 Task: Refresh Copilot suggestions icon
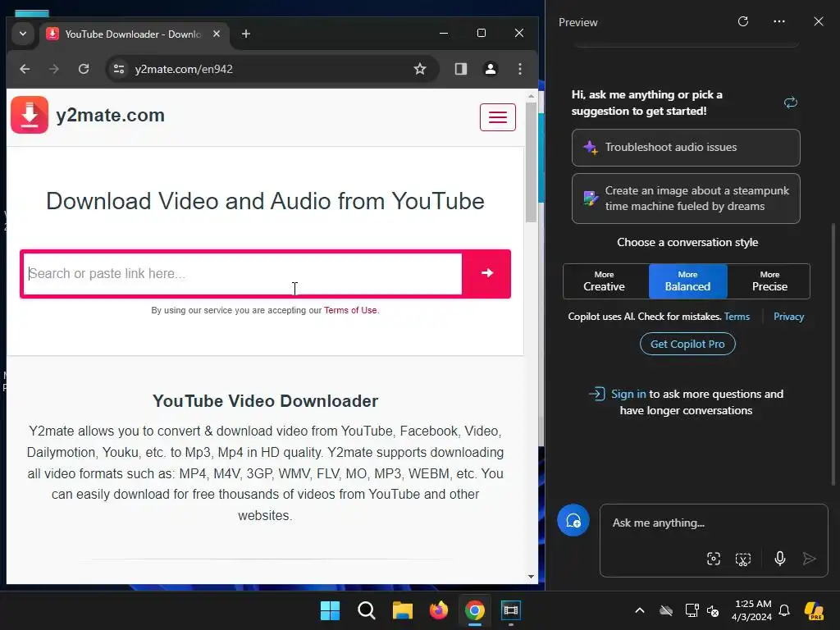(790, 103)
